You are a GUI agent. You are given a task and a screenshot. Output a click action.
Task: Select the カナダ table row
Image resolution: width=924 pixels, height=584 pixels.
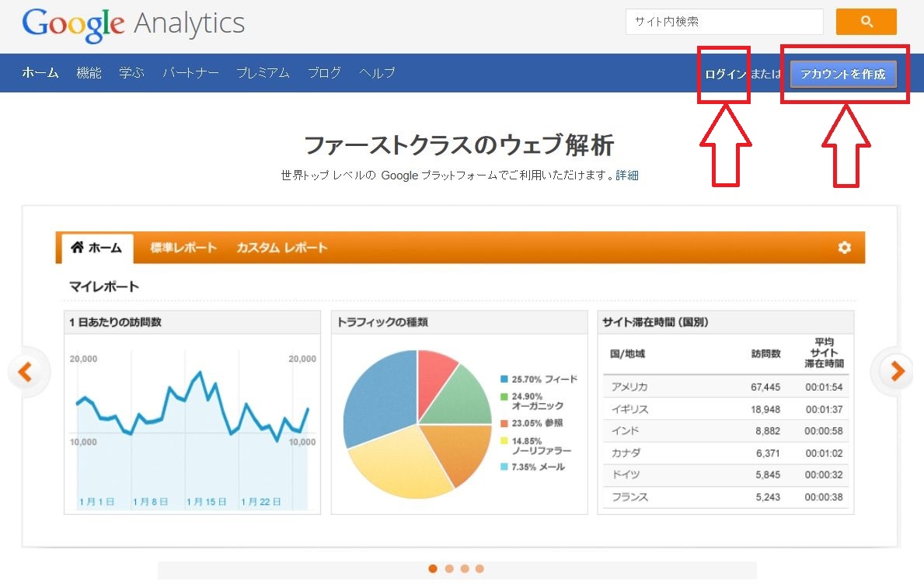coord(726,454)
